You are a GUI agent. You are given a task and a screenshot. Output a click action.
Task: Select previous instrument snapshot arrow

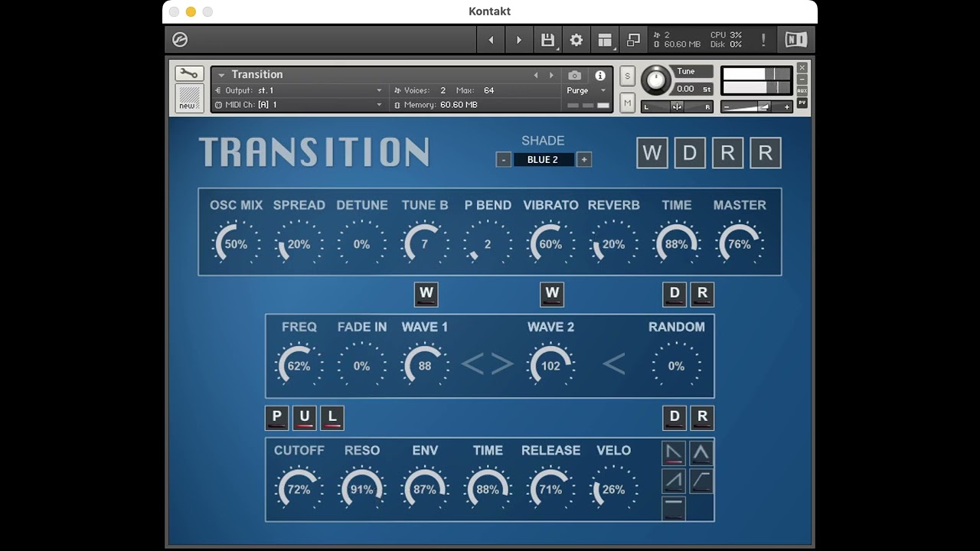pyautogui.click(x=536, y=75)
